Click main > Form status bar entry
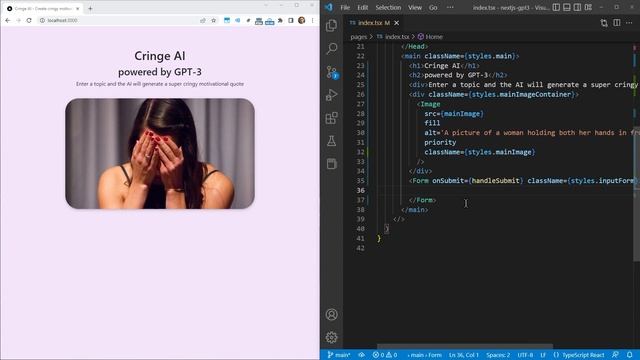The height and width of the screenshot is (360, 640). tap(424, 355)
